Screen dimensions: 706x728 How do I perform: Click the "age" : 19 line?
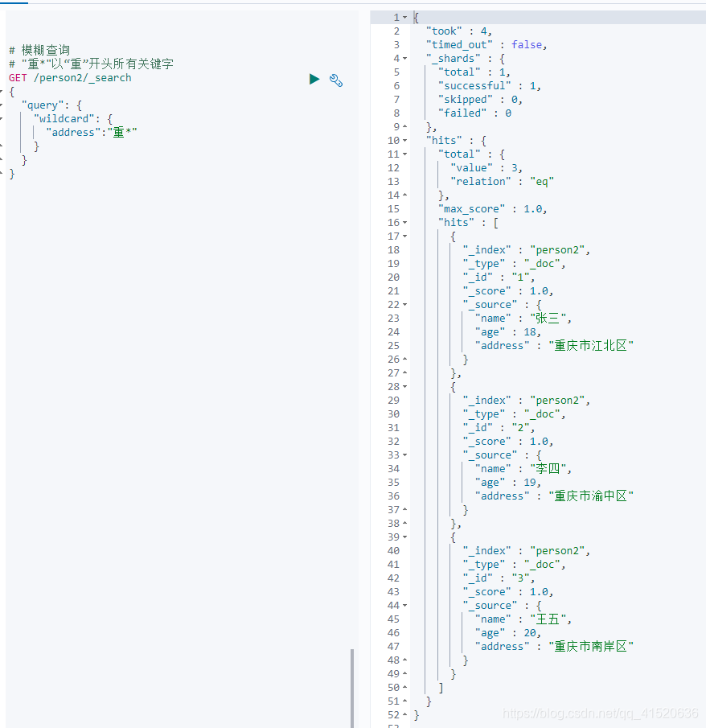click(508, 483)
